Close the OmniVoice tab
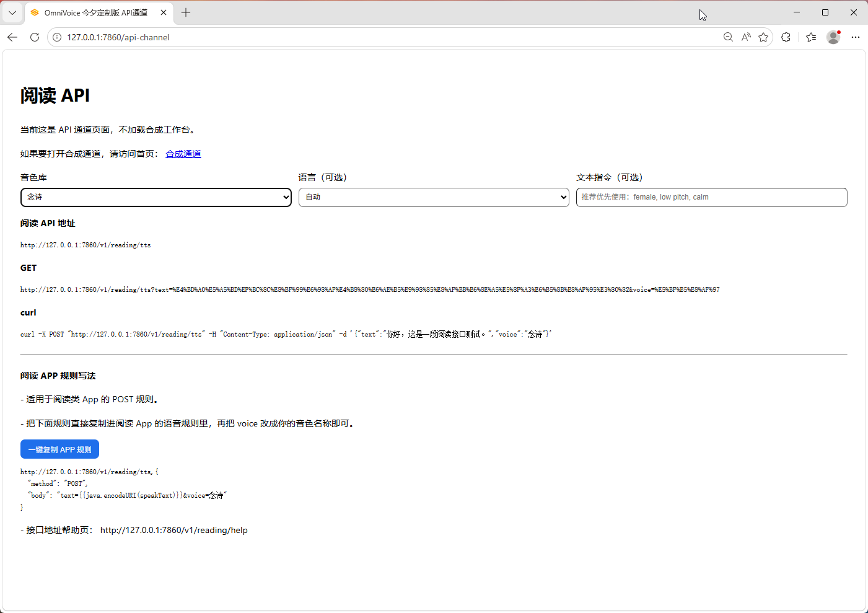The width and height of the screenshot is (868, 613). pos(164,12)
